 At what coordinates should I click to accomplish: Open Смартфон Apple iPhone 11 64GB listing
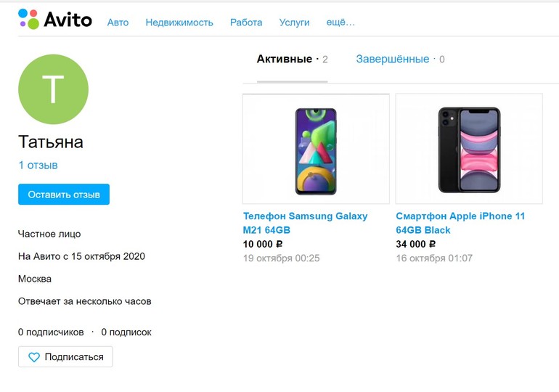(460, 223)
